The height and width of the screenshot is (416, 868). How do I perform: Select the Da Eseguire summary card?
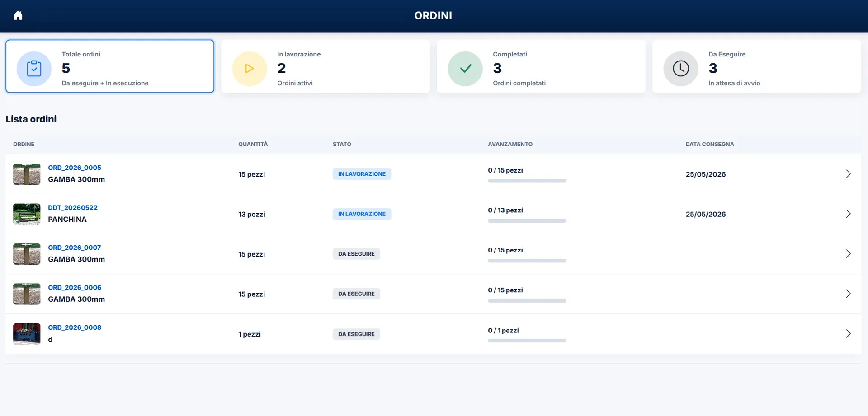[x=757, y=66]
